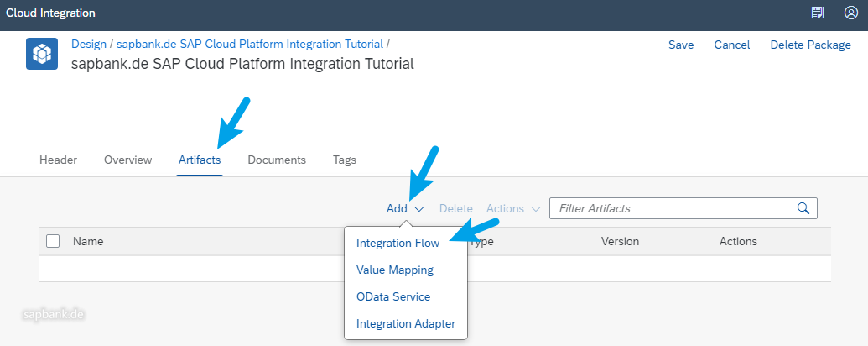
Task: Click the Version column header
Action: tap(620, 241)
